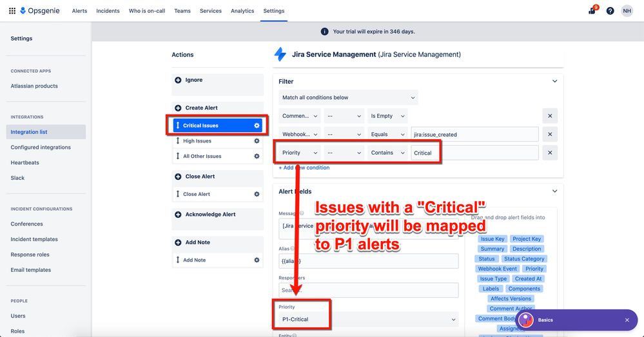Viewport: 644px width, 337px height.
Task: Remove the Webhook Equals condition
Action: (550, 134)
